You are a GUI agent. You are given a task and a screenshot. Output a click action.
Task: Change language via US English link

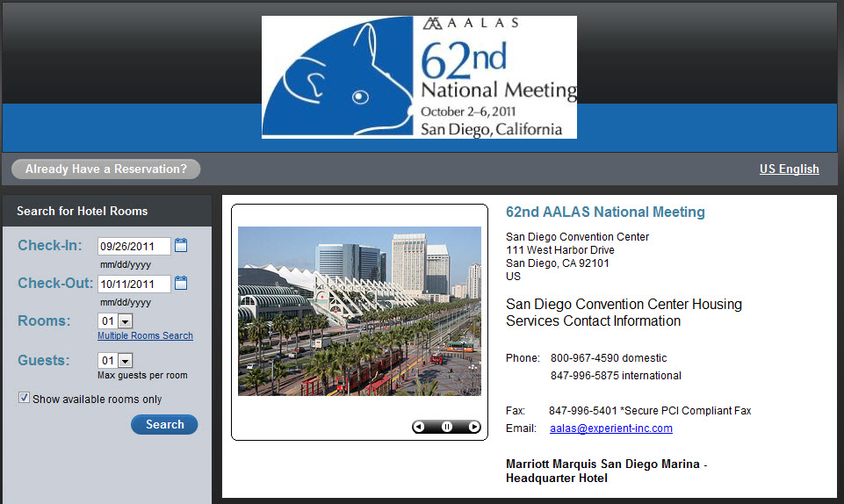(x=789, y=169)
